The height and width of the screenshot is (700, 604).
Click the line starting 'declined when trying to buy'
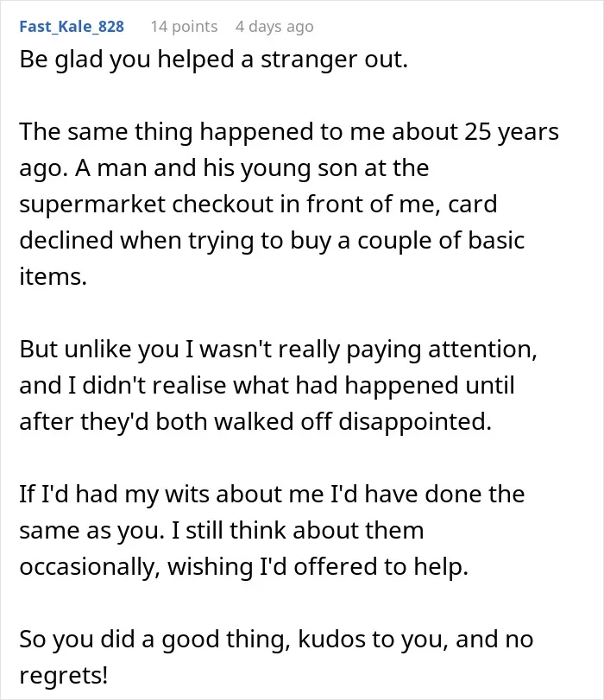click(272, 241)
